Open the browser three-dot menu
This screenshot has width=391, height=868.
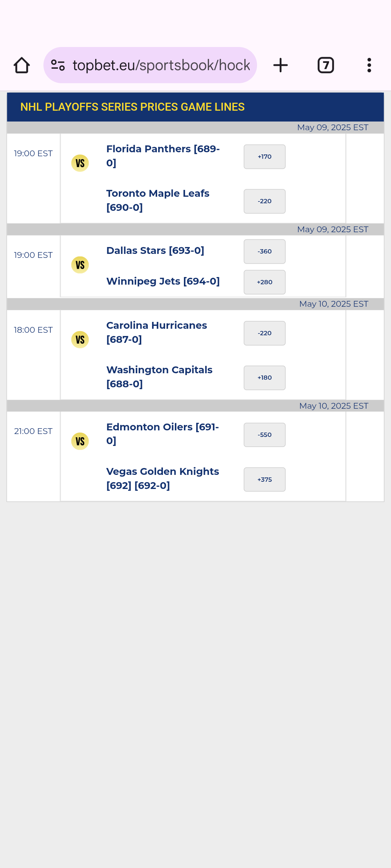pos(369,65)
